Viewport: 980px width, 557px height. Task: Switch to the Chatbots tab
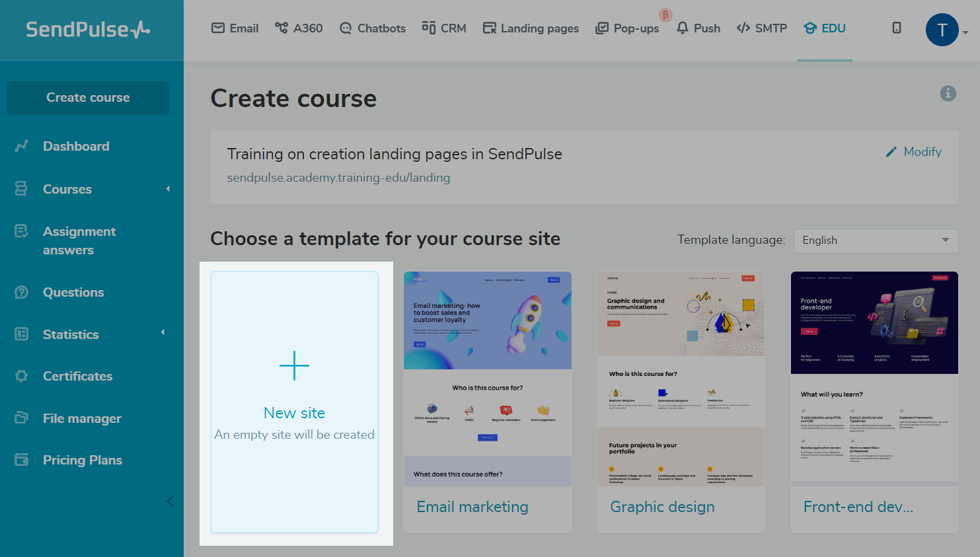point(373,28)
